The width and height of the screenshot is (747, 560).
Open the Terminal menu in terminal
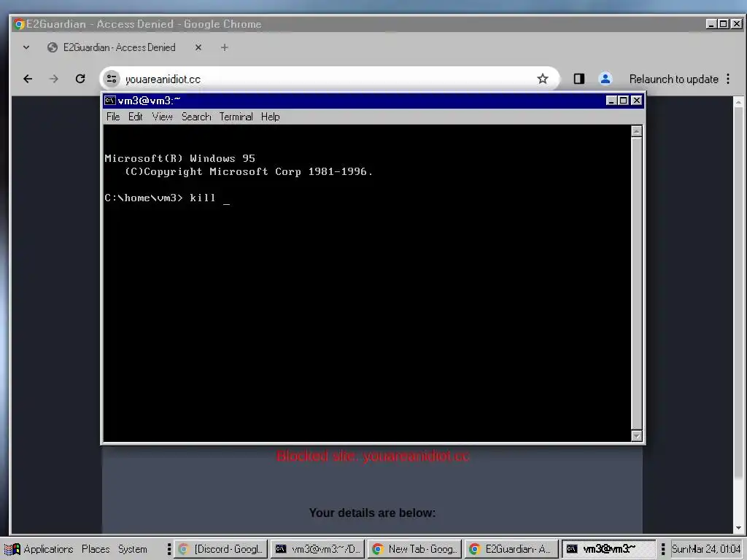(236, 117)
